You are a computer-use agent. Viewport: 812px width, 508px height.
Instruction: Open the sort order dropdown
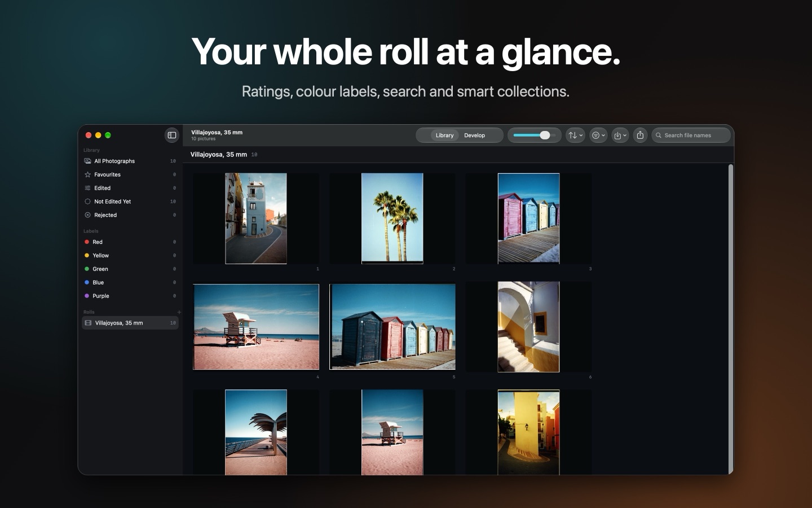[x=575, y=135]
